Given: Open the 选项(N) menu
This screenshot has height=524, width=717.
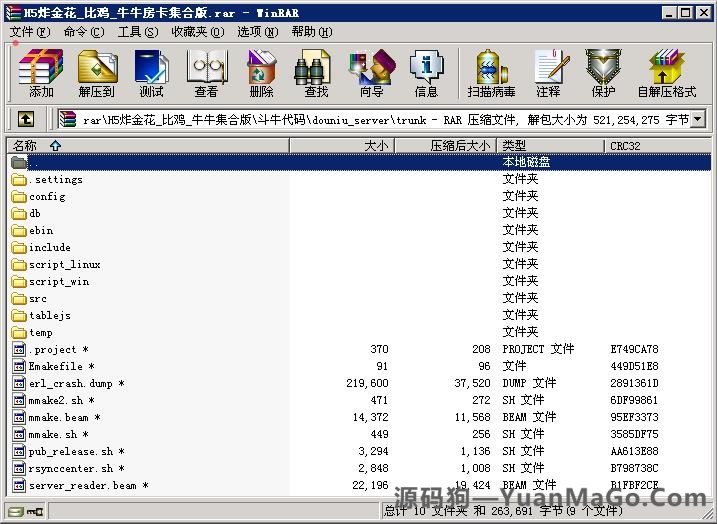Looking at the screenshot, I should pyautogui.click(x=257, y=32).
